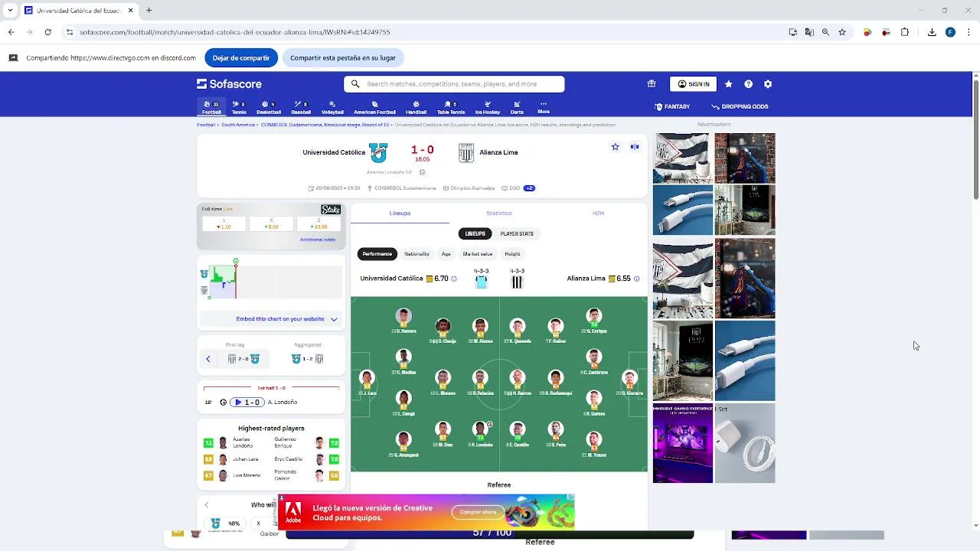Click the Sofascore logo

[x=229, y=84]
